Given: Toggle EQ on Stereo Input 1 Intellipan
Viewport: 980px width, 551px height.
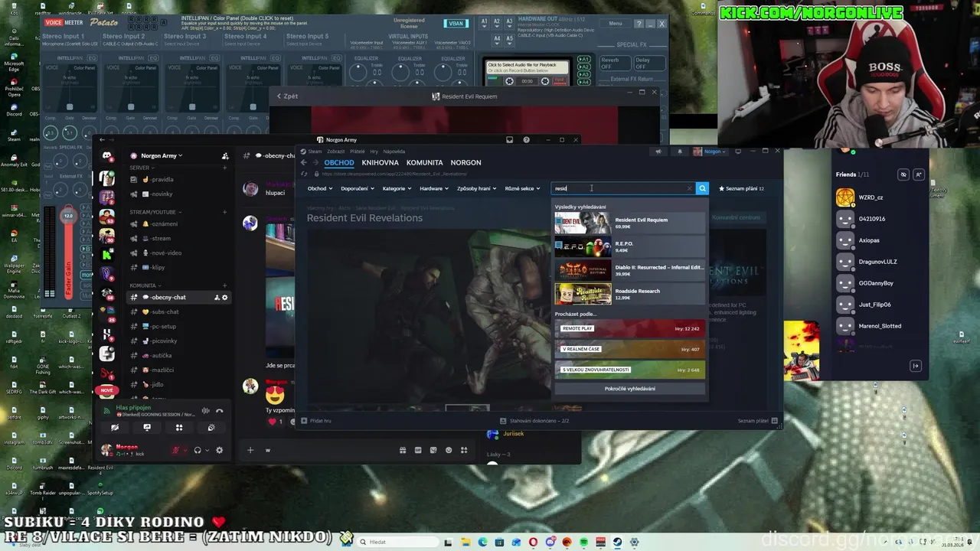Looking at the screenshot, I should point(92,58).
